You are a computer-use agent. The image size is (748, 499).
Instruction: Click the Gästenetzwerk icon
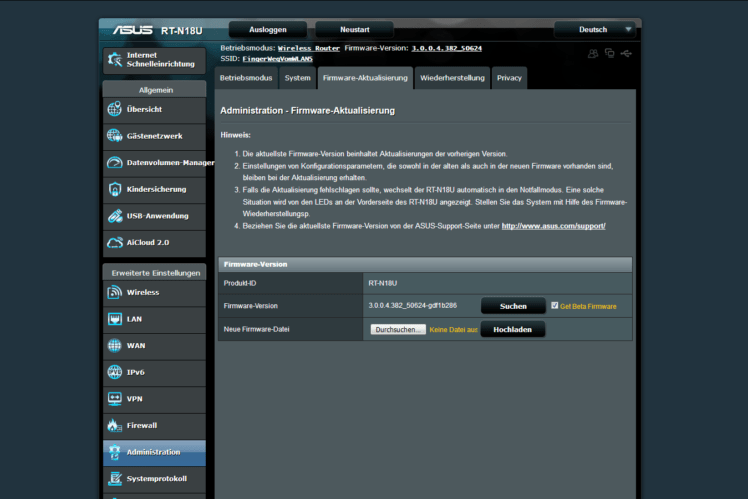coord(114,136)
